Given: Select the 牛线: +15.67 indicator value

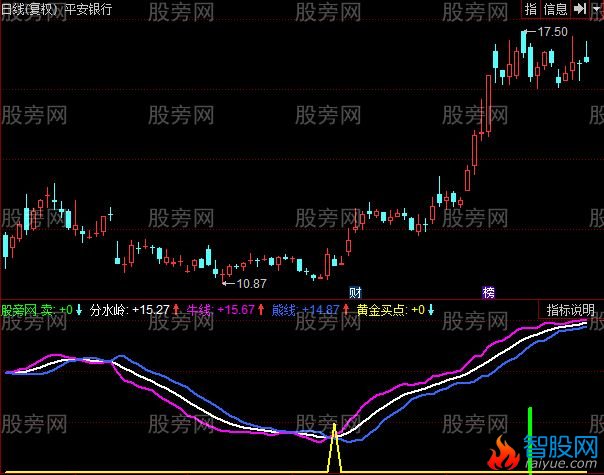Looking at the screenshot, I should click(x=221, y=310).
